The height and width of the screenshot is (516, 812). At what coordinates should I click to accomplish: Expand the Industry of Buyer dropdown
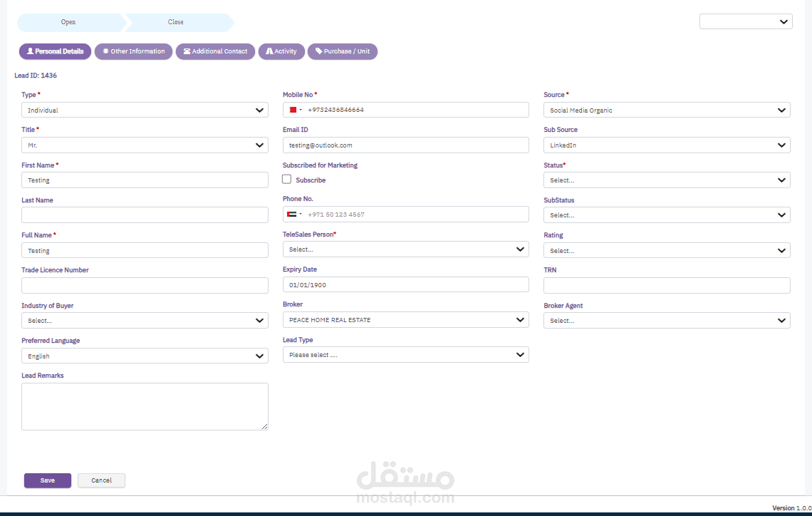click(x=145, y=320)
